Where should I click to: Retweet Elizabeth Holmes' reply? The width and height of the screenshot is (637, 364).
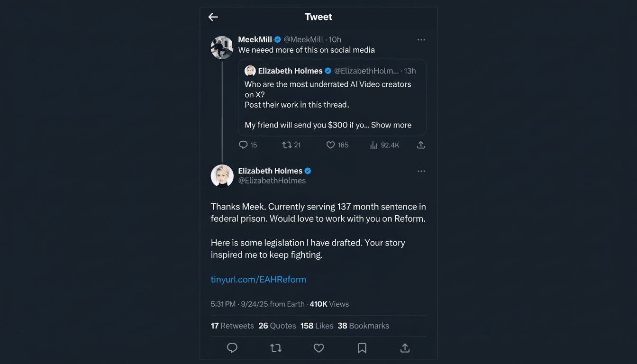pyautogui.click(x=275, y=348)
